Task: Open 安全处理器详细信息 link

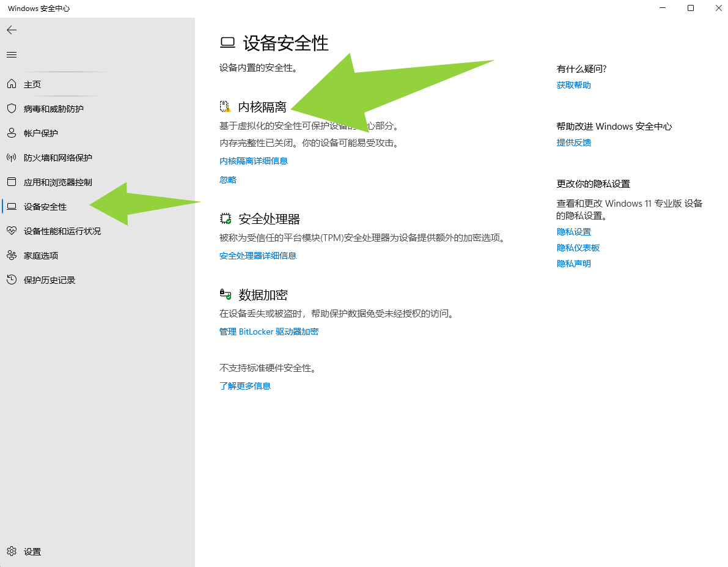Action: point(257,256)
